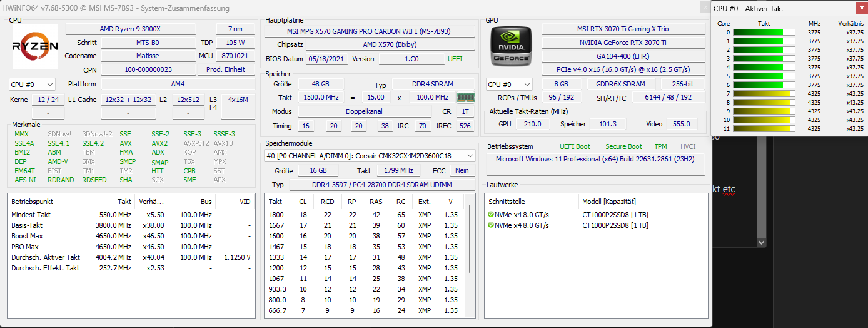Screen dimensions: 868x328
Task: Click the 48 GB memory size field
Action: pos(321,84)
